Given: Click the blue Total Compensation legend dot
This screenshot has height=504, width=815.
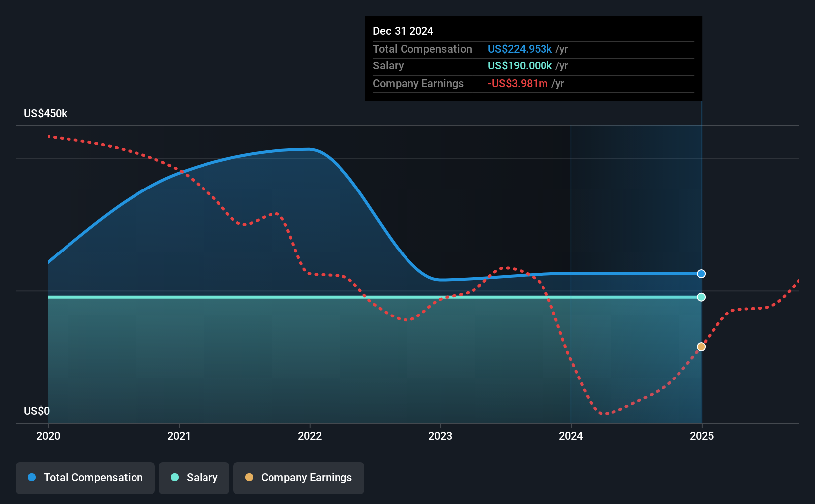Looking at the screenshot, I should tap(32, 477).
